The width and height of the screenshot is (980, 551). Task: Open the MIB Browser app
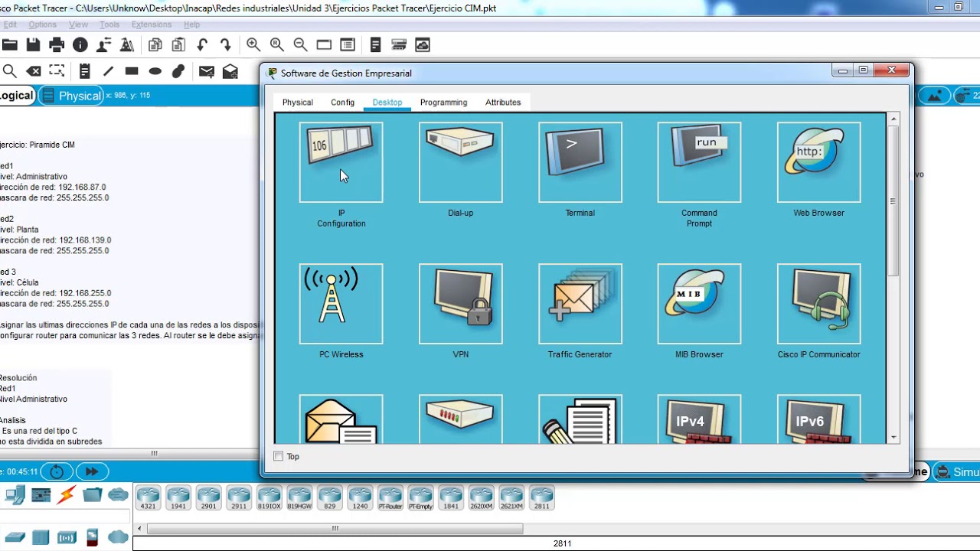coord(699,304)
